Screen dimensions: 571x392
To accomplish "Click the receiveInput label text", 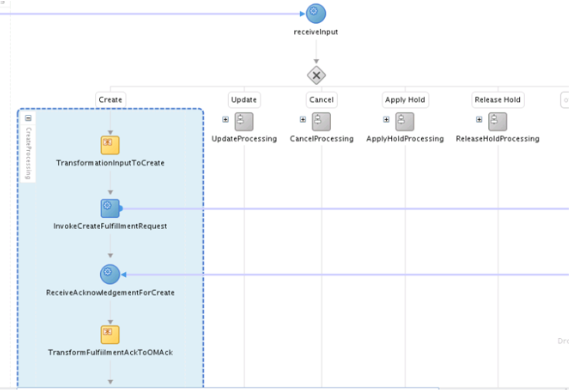I will pos(316,32).
